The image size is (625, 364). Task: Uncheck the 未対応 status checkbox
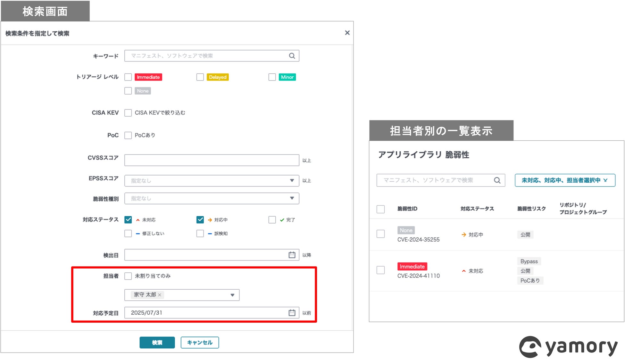(x=128, y=220)
